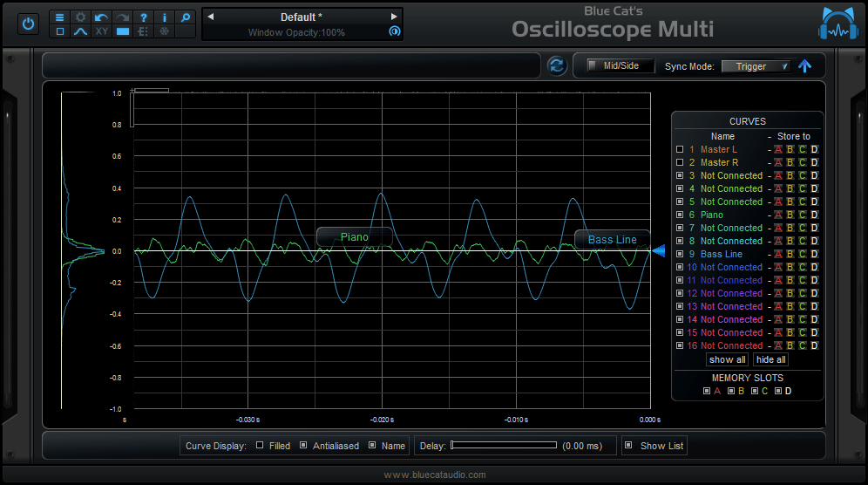Image resolution: width=868 pixels, height=485 pixels.
Task: Click the snowflake freeze icon
Action: pos(165,31)
